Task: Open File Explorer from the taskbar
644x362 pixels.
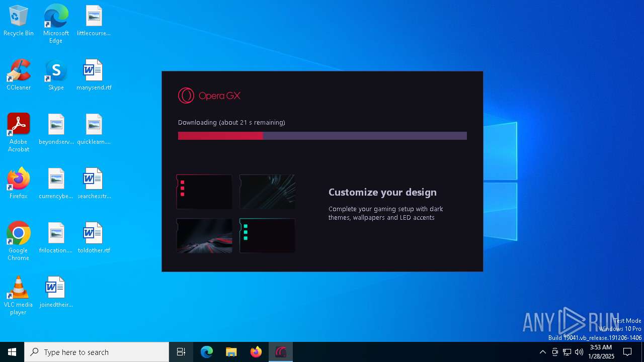Action: point(231,352)
